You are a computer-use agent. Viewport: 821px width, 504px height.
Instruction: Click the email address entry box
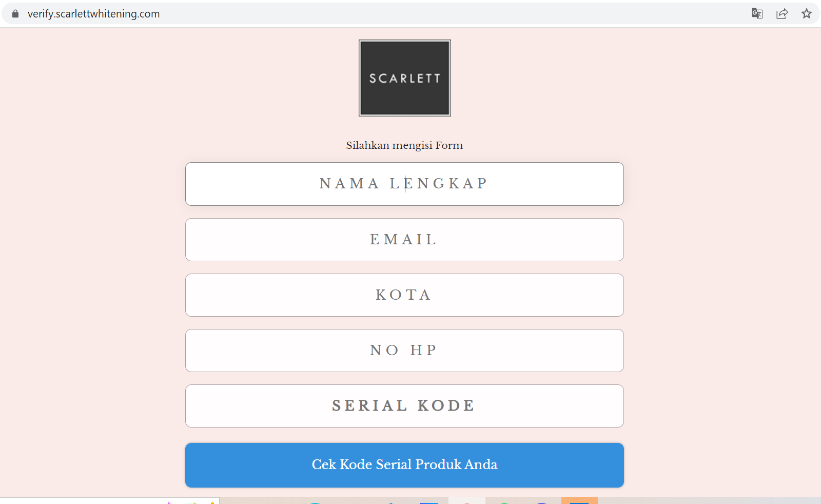click(404, 240)
